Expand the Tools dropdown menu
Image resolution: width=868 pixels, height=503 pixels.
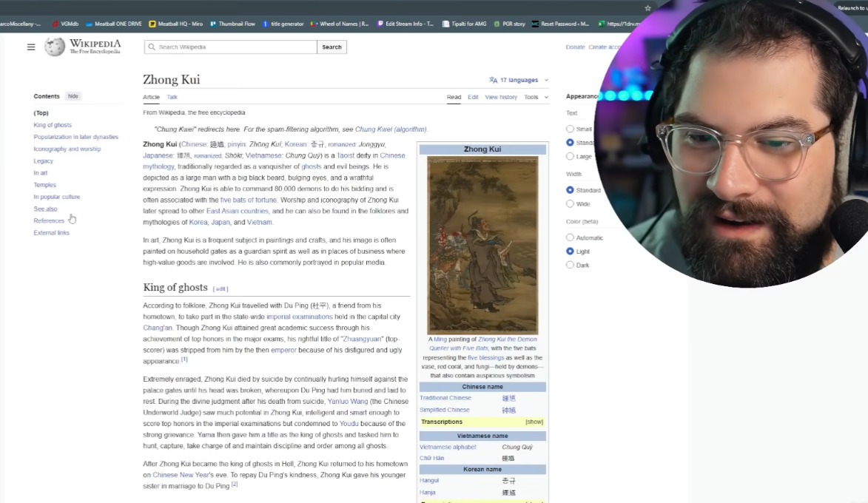(x=536, y=97)
